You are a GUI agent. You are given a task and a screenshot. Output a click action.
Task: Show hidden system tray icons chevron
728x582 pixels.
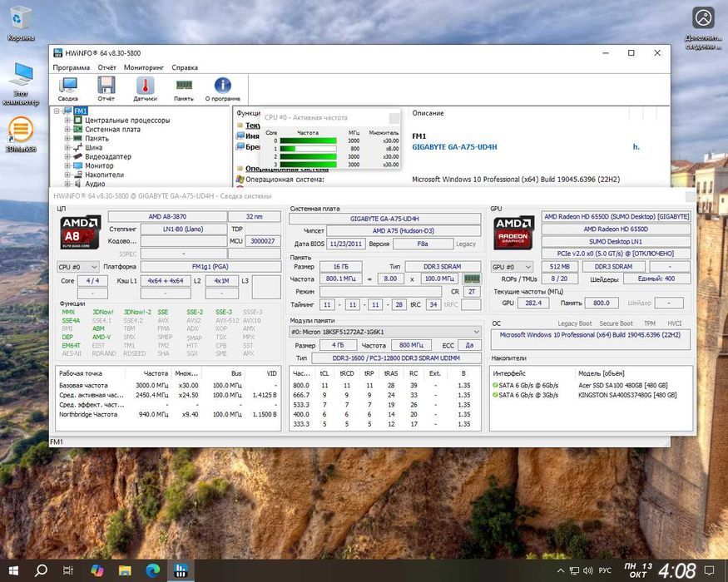coord(561,571)
